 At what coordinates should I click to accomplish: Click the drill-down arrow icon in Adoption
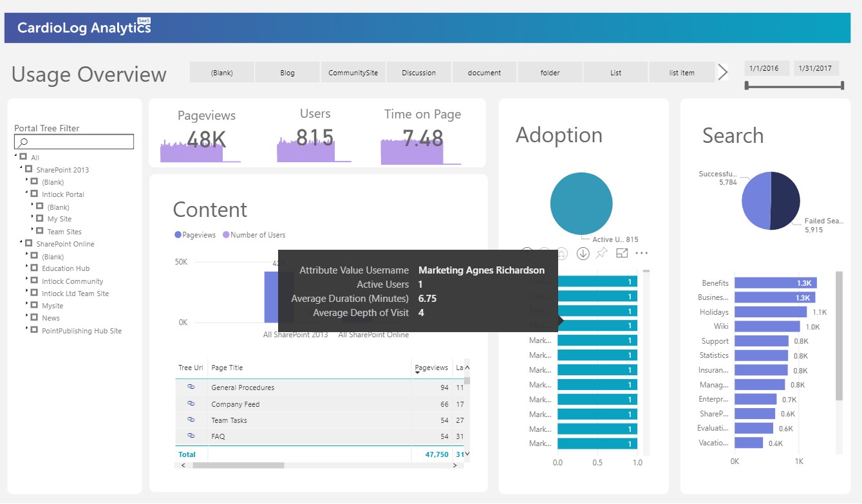(x=583, y=254)
